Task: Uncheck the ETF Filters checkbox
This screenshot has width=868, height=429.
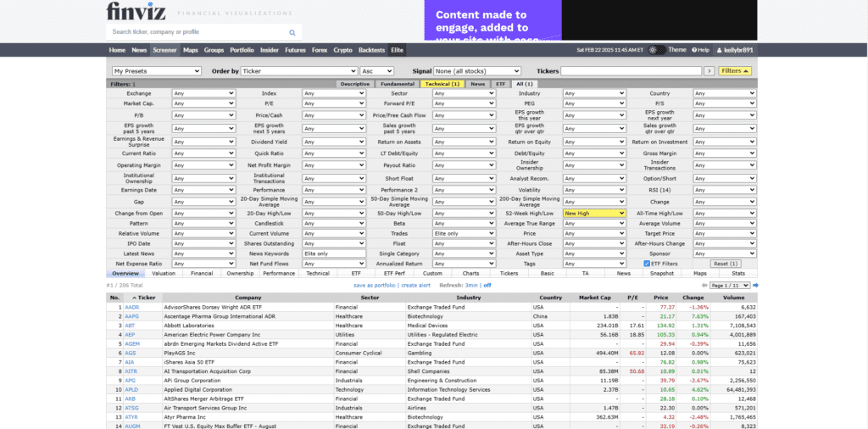Action: [647, 264]
